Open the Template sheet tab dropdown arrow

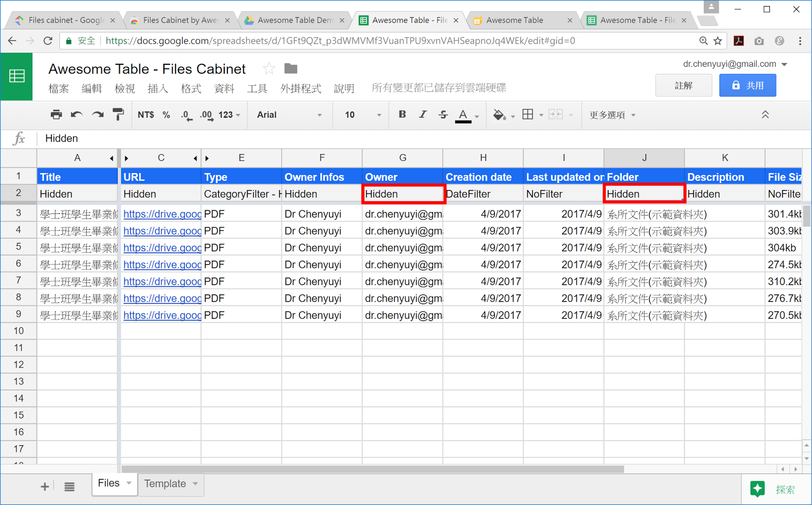click(195, 484)
